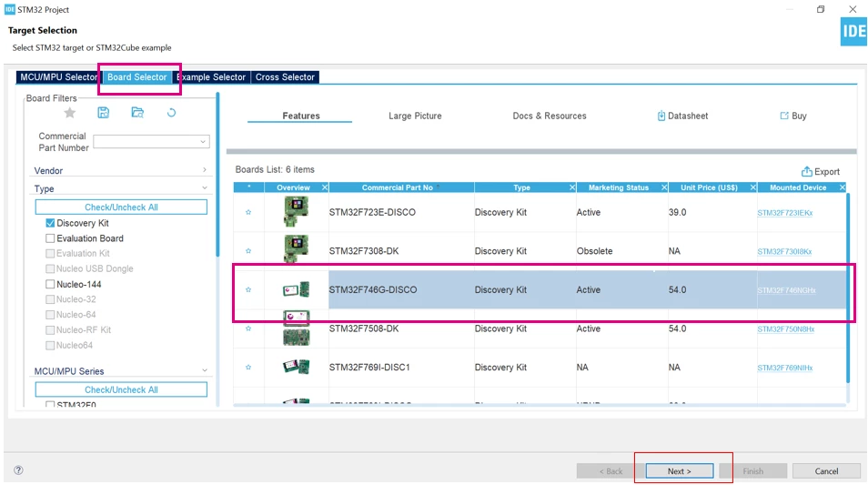Click the board filters panel scrollbar

[x=217, y=175]
